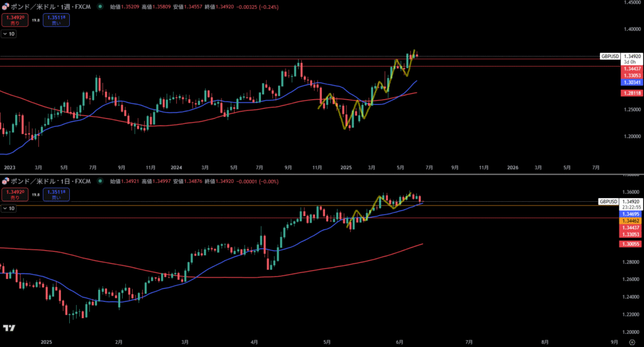Click 2月 on the daily time axis

[119, 342]
